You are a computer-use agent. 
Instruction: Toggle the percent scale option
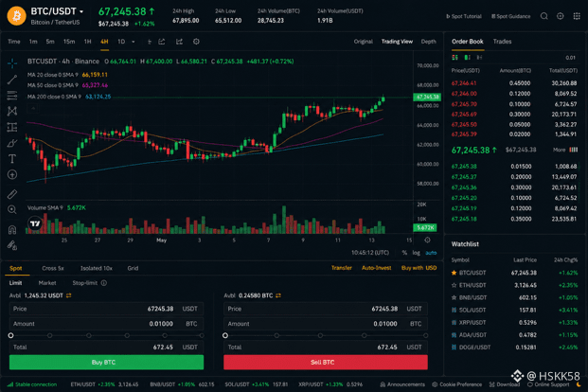tap(404, 253)
